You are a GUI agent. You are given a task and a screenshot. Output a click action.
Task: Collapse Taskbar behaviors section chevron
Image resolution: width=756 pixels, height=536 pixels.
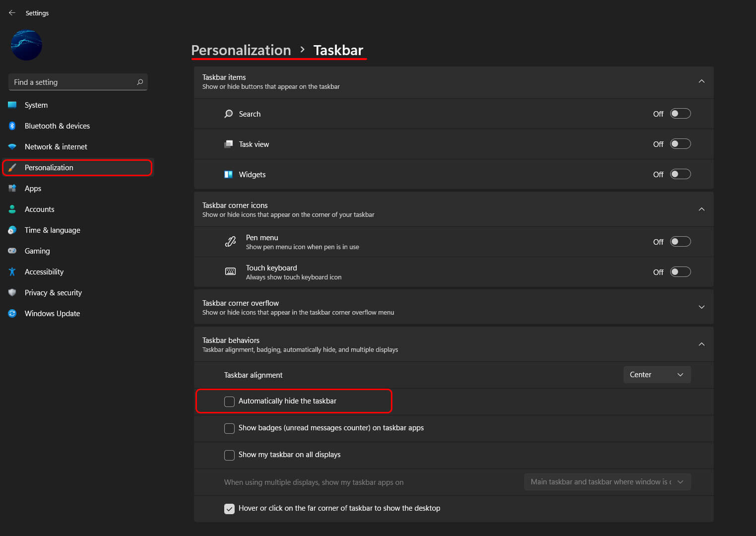click(701, 344)
